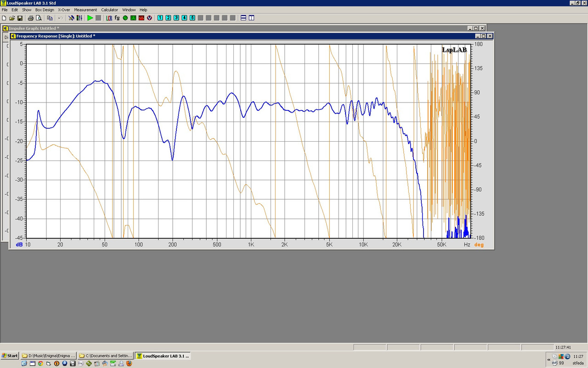The width and height of the screenshot is (588, 368).
Task: Print using the printer toolbar icon
Action: pyautogui.click(x=31, y=18)
